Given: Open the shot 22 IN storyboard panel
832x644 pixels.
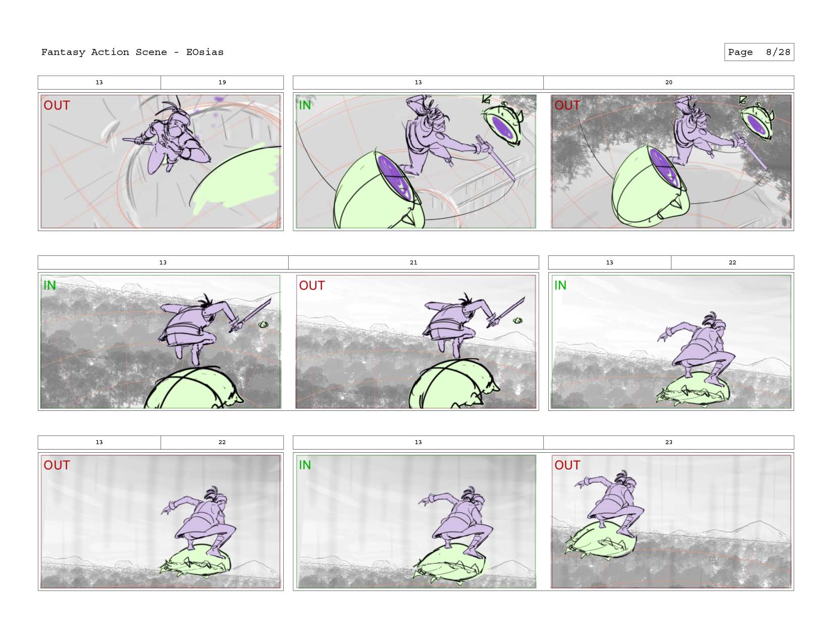Looking at the screenshot, I should pos(671,342).
